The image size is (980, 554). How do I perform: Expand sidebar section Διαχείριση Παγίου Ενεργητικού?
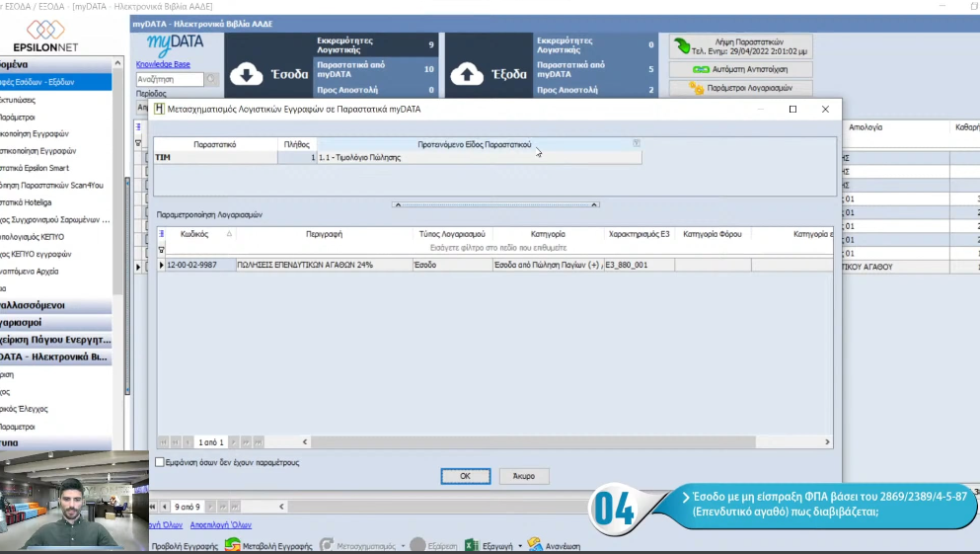[x=55, y=340]
